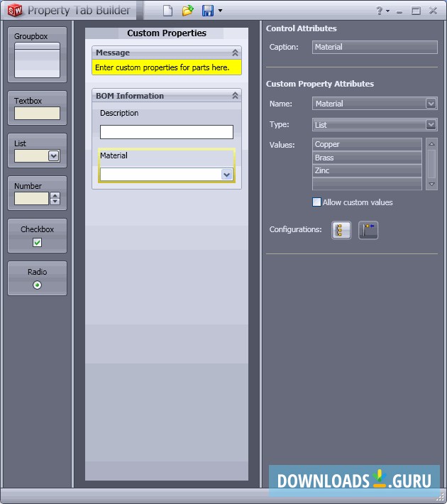Close the Property Tab Builder window
The width and height of the screenshot is (447, 504).
[x=433, y=11]
